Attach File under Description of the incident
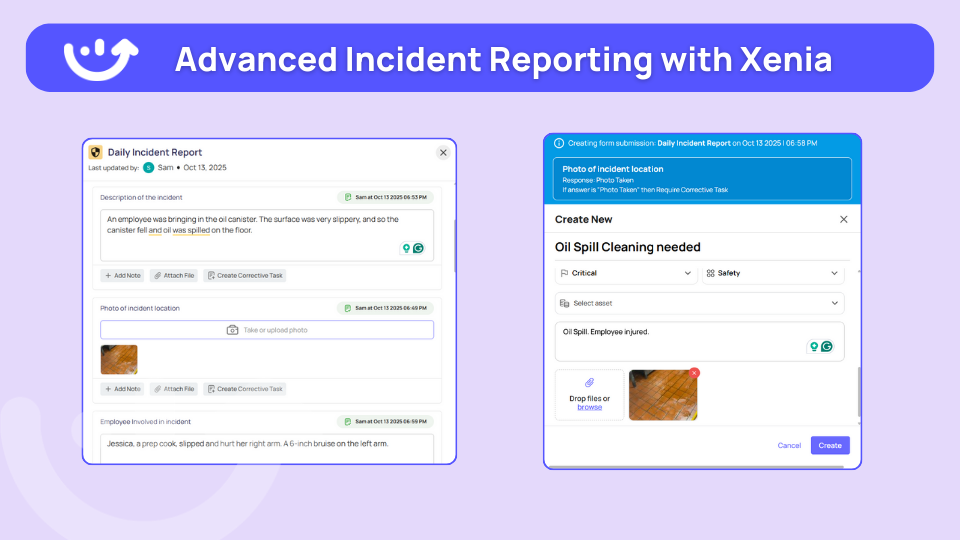Image resolution: width=960 pixels, height=540 pixels. pyautogui.click(x=174, y=276)
